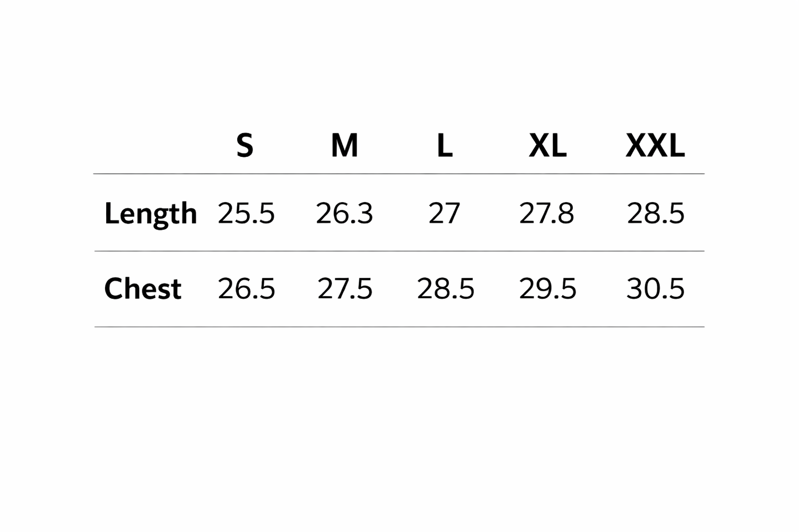Click the Chest value under L
Screen dimensions: 799x532
[445, 289]
